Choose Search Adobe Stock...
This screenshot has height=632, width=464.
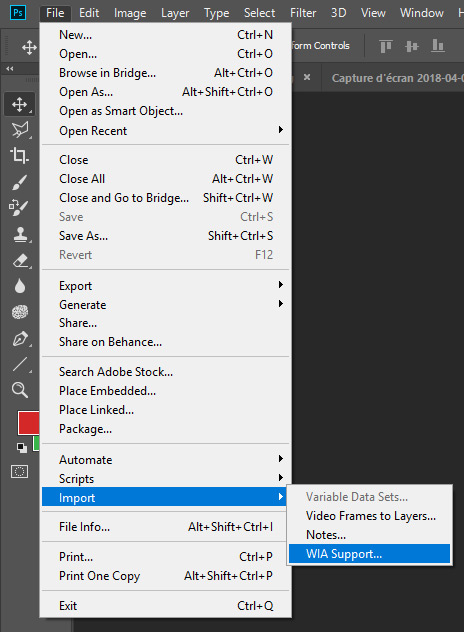[165, 372]
